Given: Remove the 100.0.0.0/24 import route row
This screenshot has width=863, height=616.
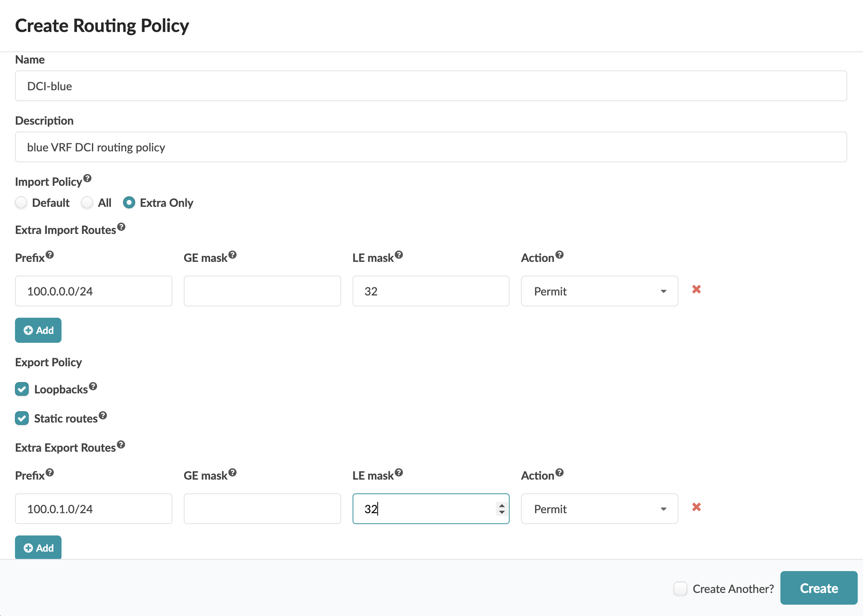Looking at the screenshot, I should click(x=696, y=289).
